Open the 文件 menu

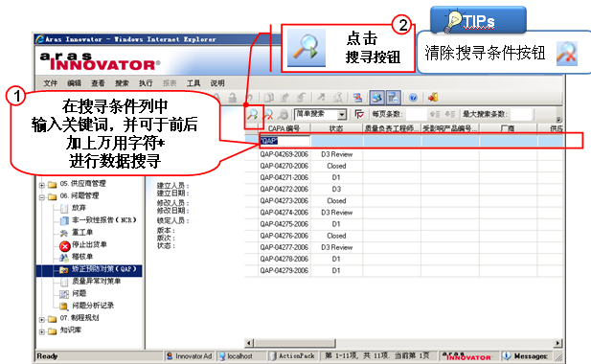(x=51, y=83)
